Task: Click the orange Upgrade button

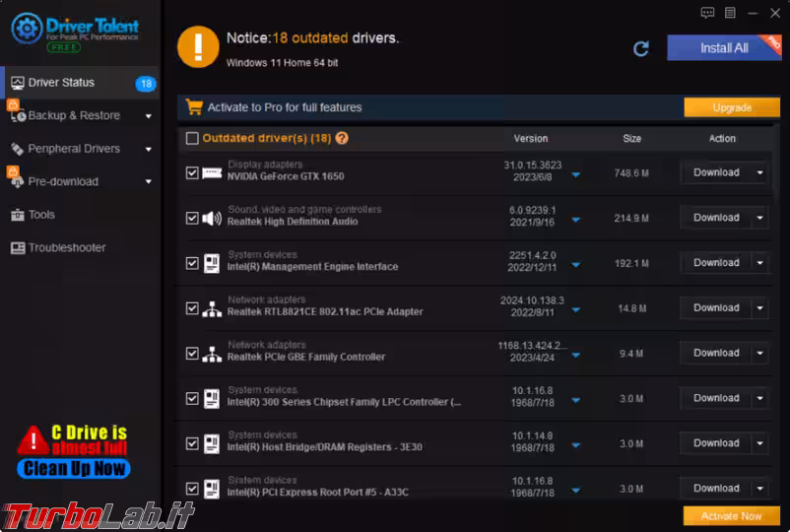Action: click(732, 107)
